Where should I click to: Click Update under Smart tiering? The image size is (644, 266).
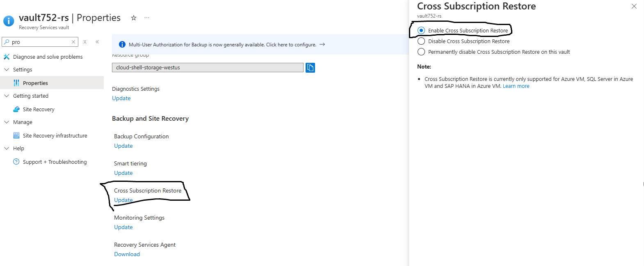click(123, 173)
